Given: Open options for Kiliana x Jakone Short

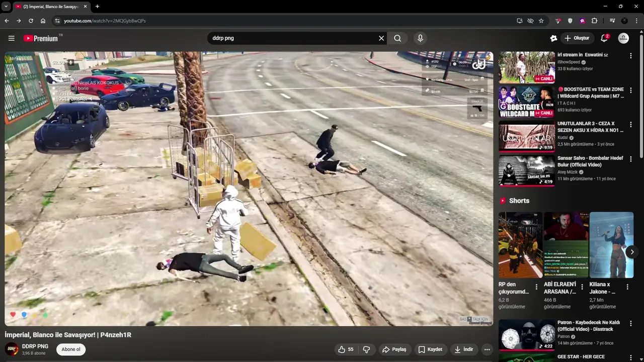Looking at the screenshot, I should click(x=627, y=287).
